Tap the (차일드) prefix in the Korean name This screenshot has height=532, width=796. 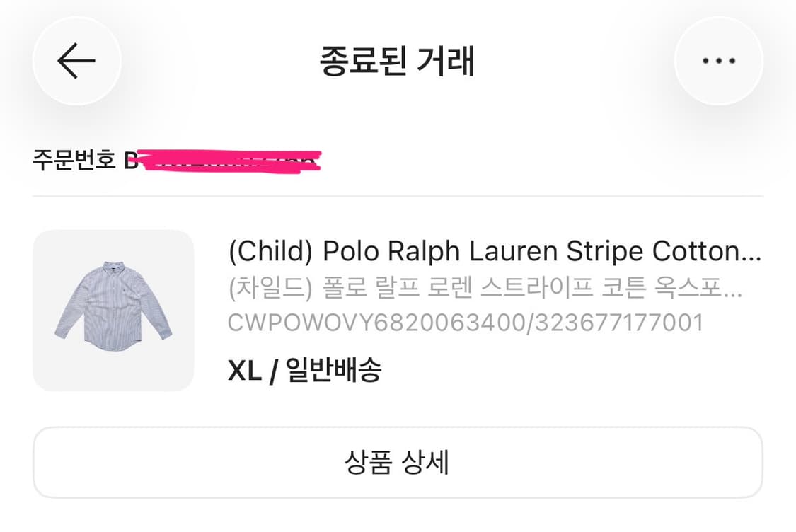tap(271, 288)
